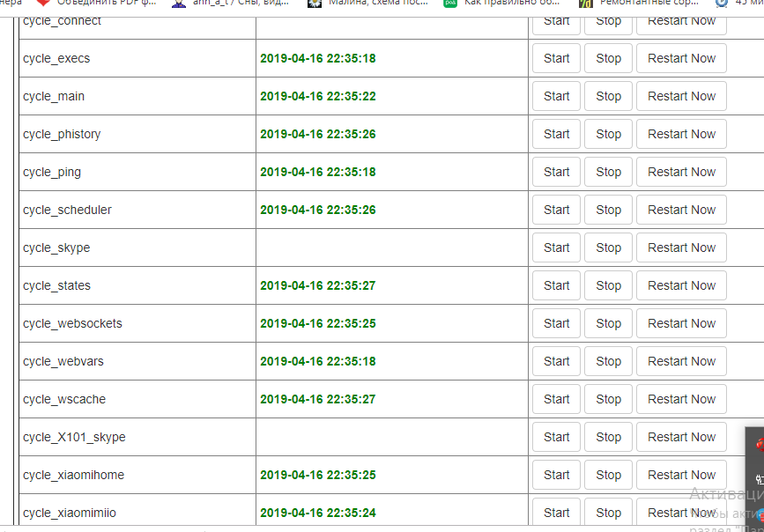
Task: Stop the cycle_xiaomimiio service
Action: pos(608,513)
